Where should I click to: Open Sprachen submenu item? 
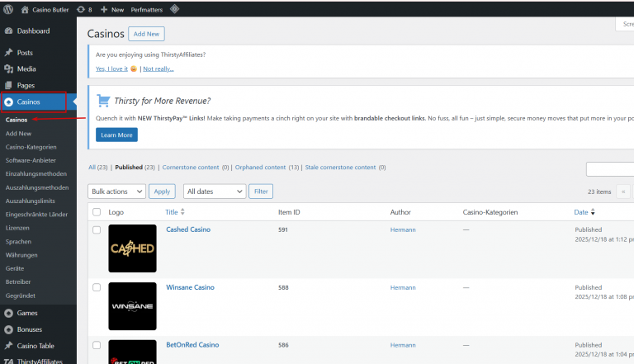[18, 242]
